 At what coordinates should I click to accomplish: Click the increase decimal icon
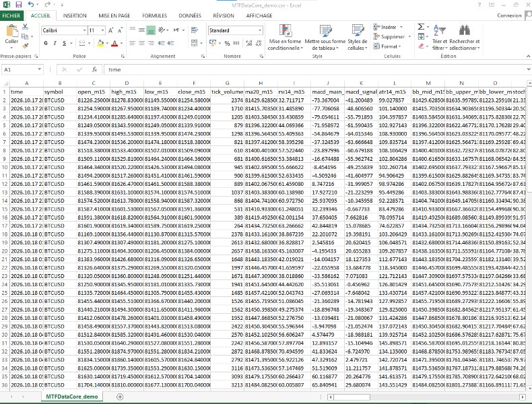pyautogui.click(x=249, y=43)
